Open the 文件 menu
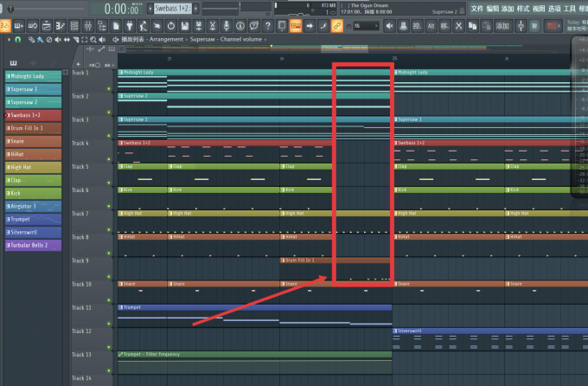 point(477,9)
